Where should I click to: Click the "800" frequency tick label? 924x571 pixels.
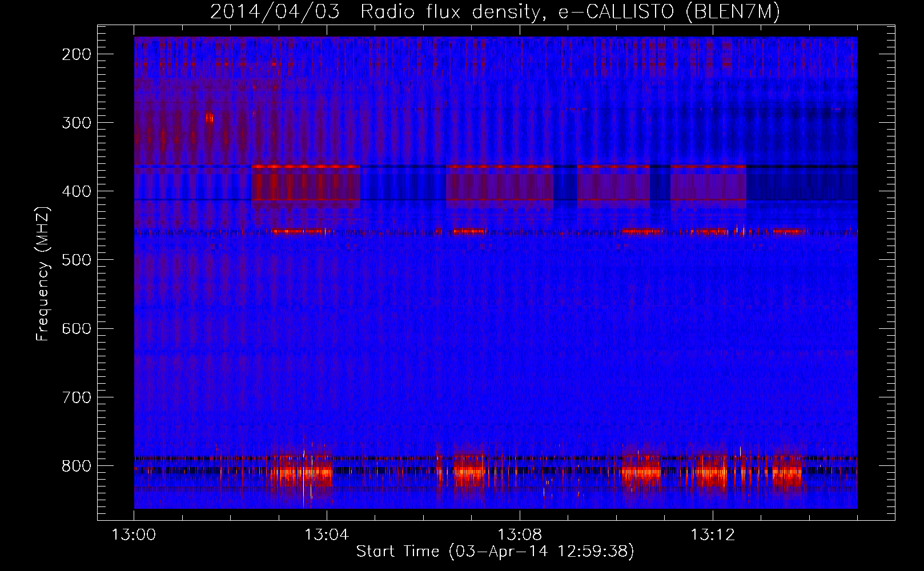tap(77, 466)
